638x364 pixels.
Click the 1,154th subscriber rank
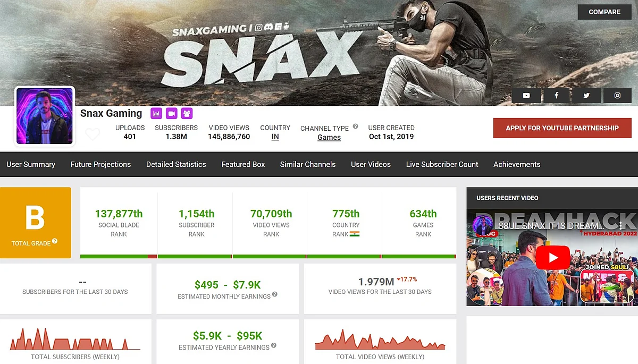pos(197,214)
